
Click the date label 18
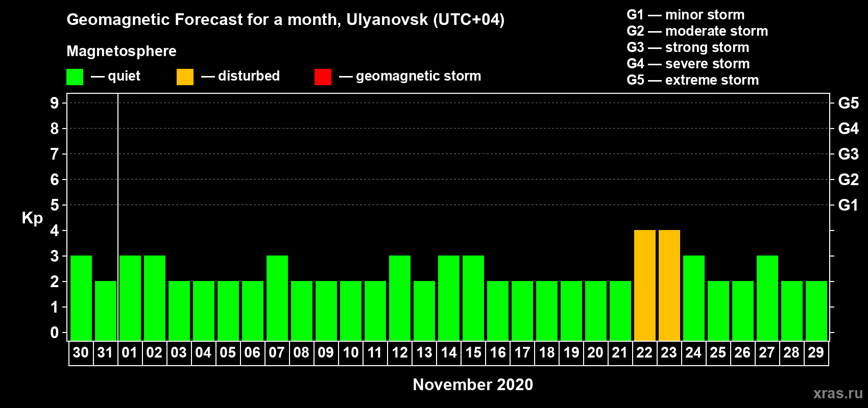tap(546, 352)
